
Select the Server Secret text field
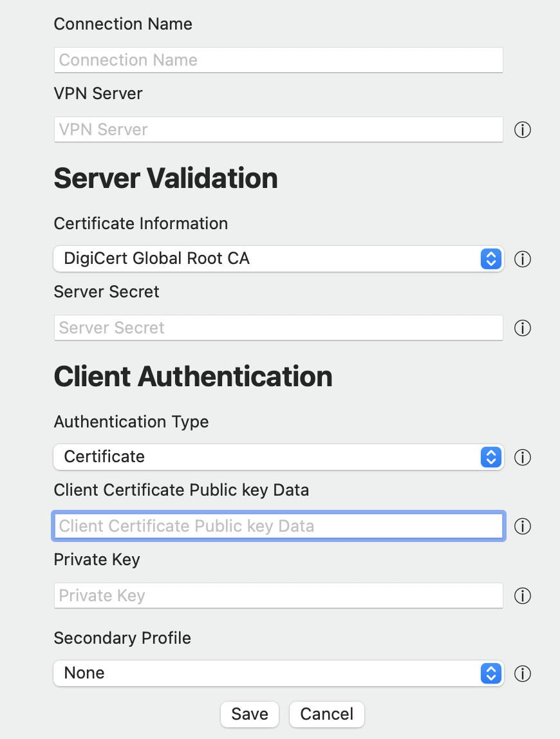279,328
